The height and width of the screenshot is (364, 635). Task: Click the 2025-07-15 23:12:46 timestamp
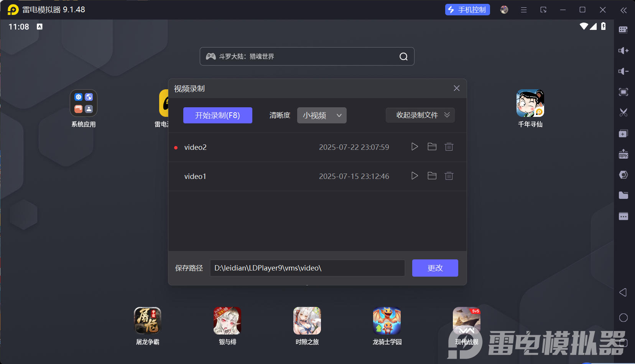tap(354, 176)
